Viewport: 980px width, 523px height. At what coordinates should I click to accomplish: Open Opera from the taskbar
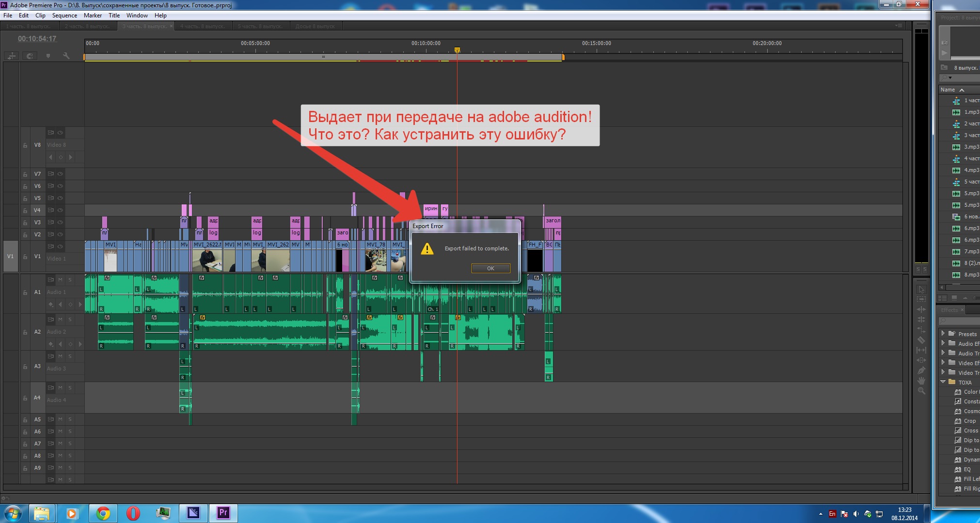133,513
